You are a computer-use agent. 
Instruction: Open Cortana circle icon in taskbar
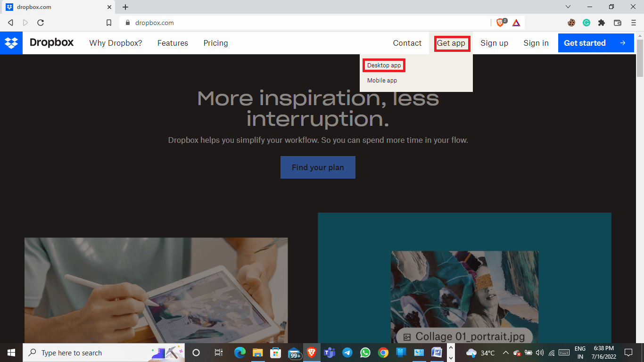[x=196, y=353]
